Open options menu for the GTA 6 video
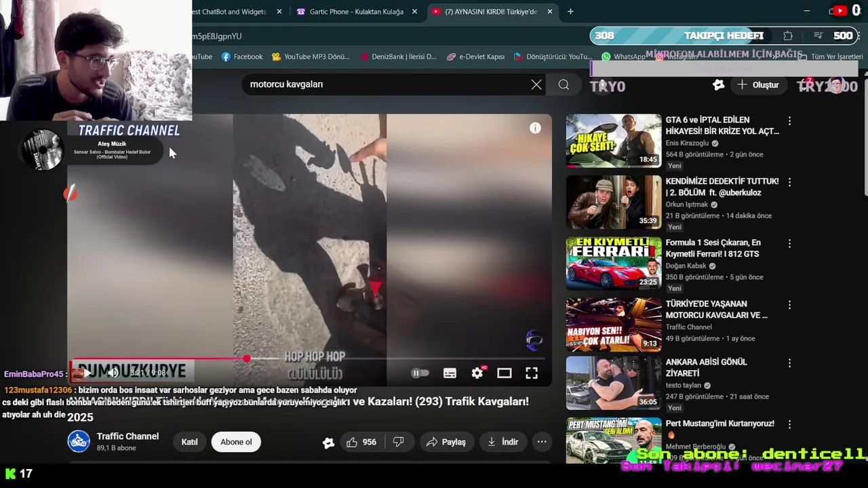The height and width of the screenshot is (488, 868). 789,121
